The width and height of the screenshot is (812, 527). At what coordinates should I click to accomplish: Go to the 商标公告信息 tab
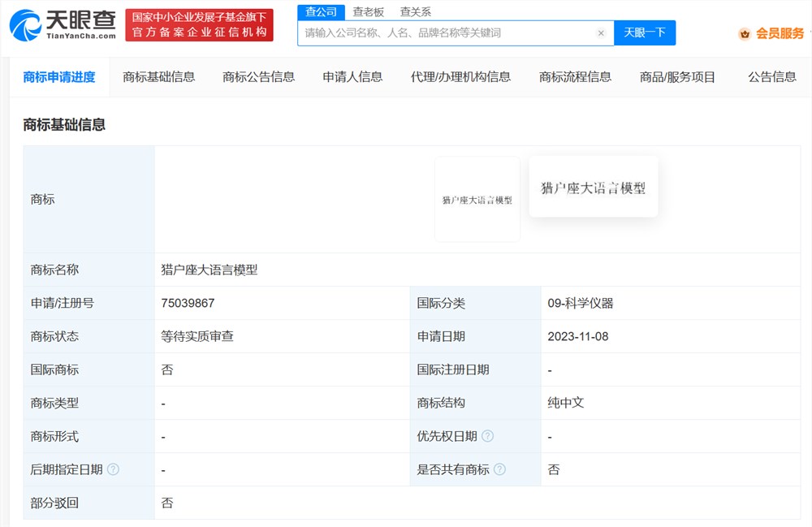(x=258, y=77)
